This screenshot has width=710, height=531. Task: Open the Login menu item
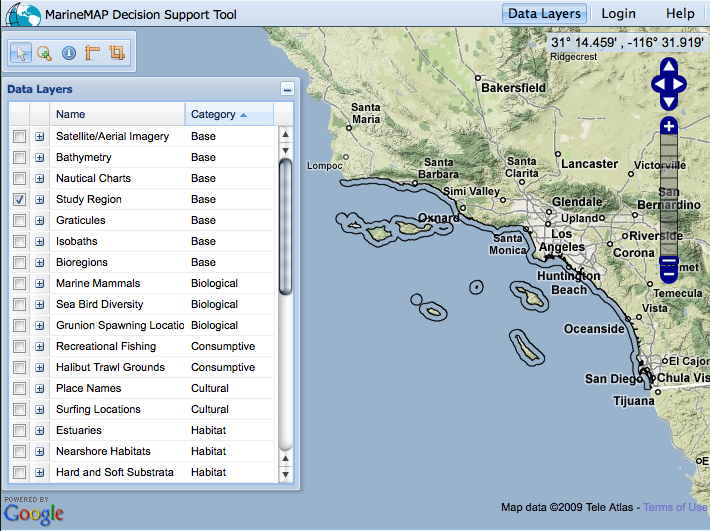point(618,14)
